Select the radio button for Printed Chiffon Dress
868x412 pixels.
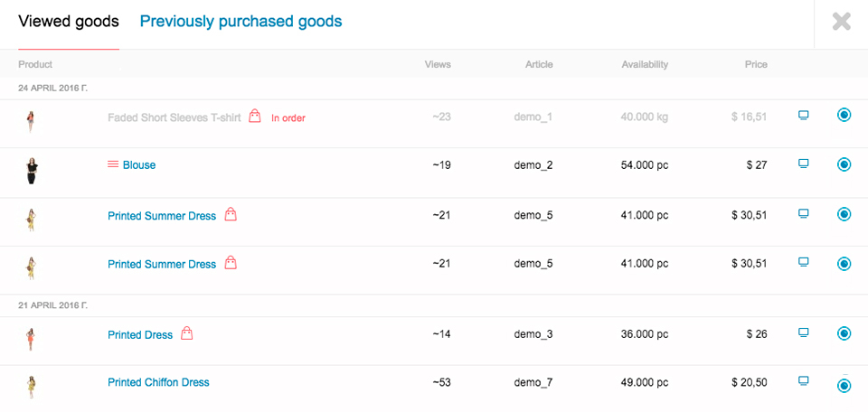844,386
